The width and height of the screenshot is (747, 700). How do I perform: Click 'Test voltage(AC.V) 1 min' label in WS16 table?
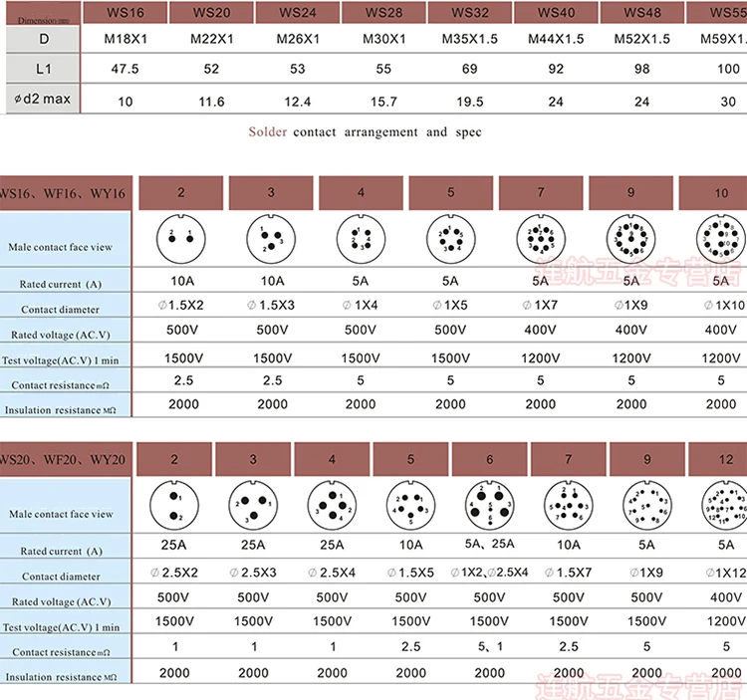tap(61, 360)
